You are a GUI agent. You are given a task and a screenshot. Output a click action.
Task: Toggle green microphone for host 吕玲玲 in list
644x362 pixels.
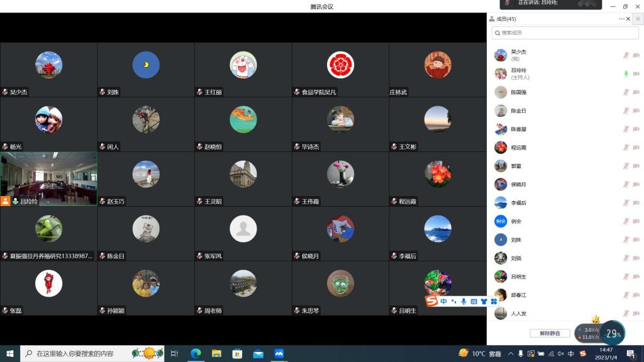(626, 74)
